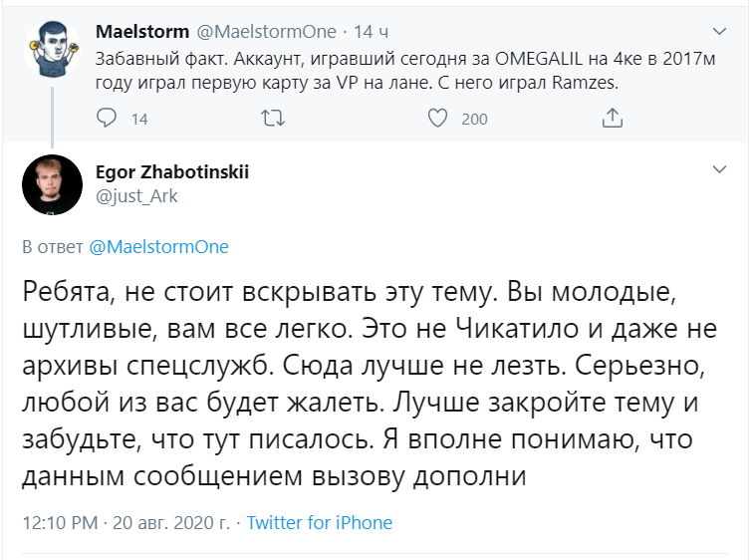Like the tweet with the heart icon

437,119
